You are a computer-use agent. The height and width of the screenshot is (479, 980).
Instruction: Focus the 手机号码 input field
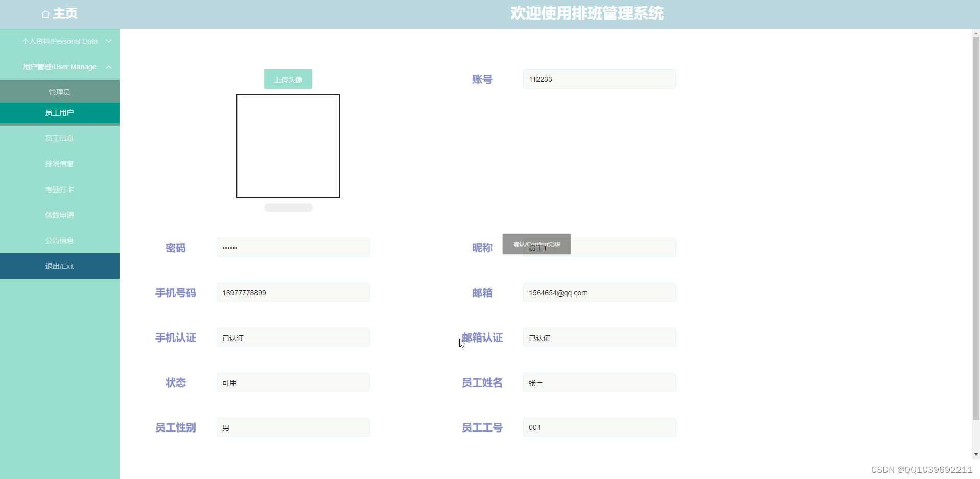293,293
